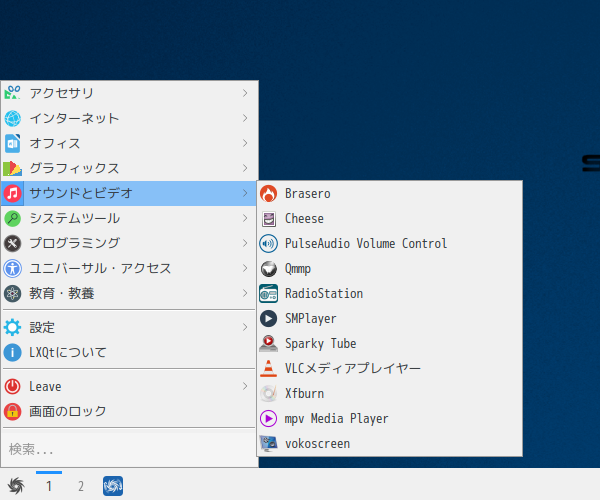600x500 pixels.
Task: Click the サウンドとビデオ music note icon
Action: [x=13, y=193]
